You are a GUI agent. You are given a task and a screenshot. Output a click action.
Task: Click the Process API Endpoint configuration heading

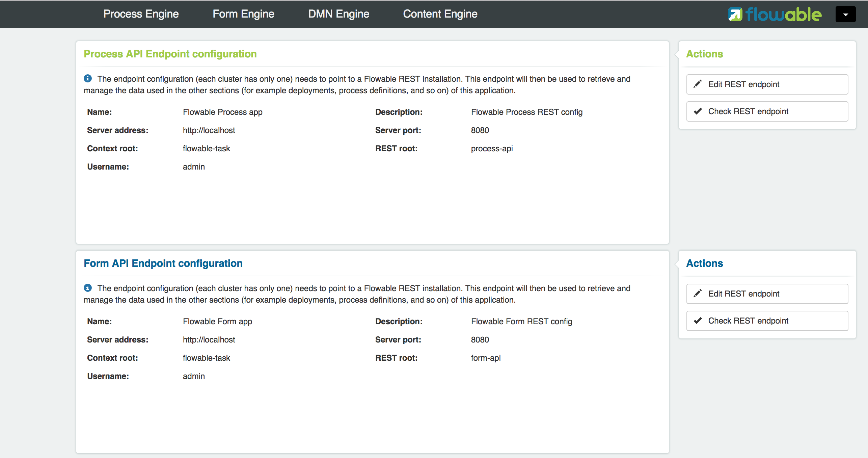click(x=170, y=54)
